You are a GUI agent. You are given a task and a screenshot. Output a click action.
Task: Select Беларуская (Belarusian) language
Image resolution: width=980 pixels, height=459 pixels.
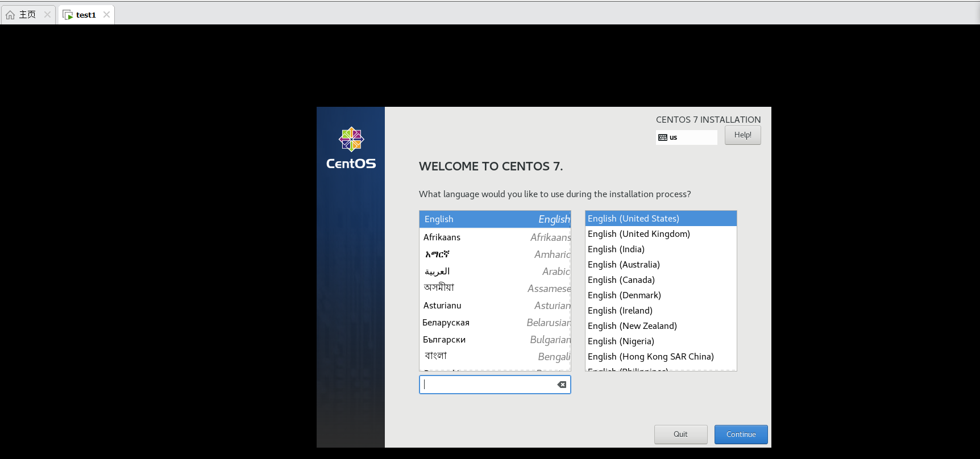pyautogui.click(x=495, y=323)
